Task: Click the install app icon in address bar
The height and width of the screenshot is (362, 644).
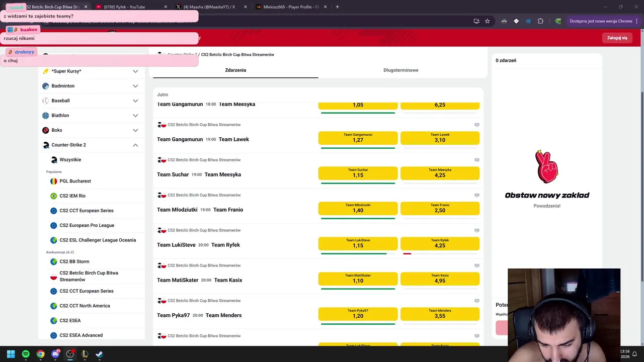Action: click(x=476, y=21)
